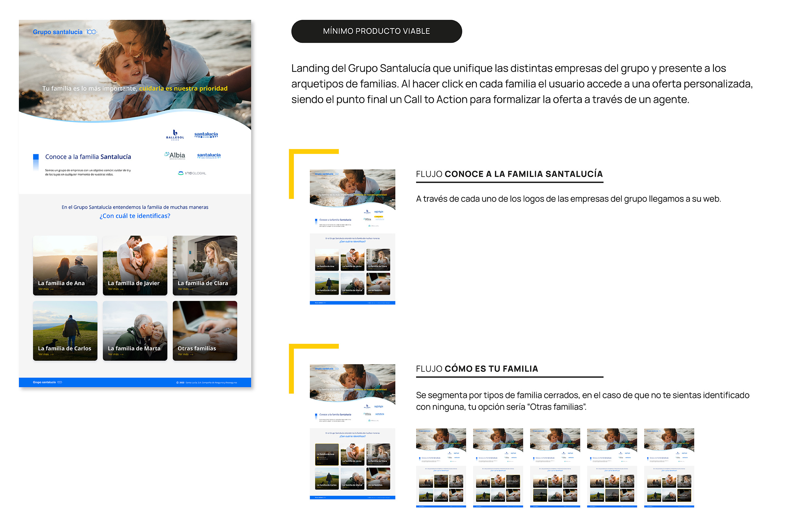Click the Albia logo
812x521 pixels.
click(175, 155)
